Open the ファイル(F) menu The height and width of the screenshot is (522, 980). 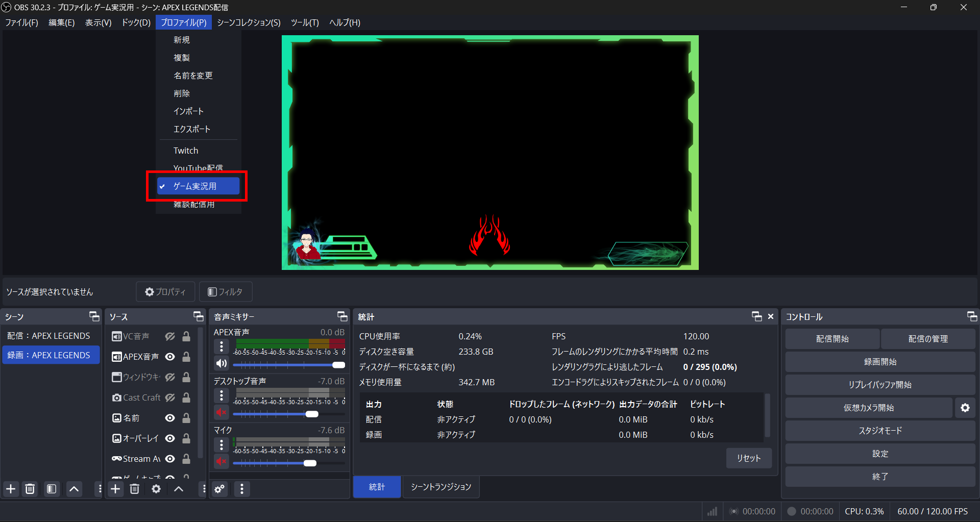tap(21, 22)
